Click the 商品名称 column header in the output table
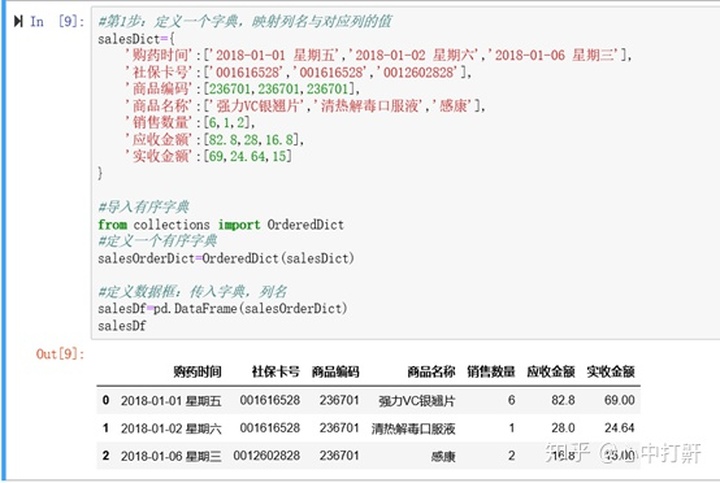The width and height of the screenshot is (720, 483). (x=431, y=371)
